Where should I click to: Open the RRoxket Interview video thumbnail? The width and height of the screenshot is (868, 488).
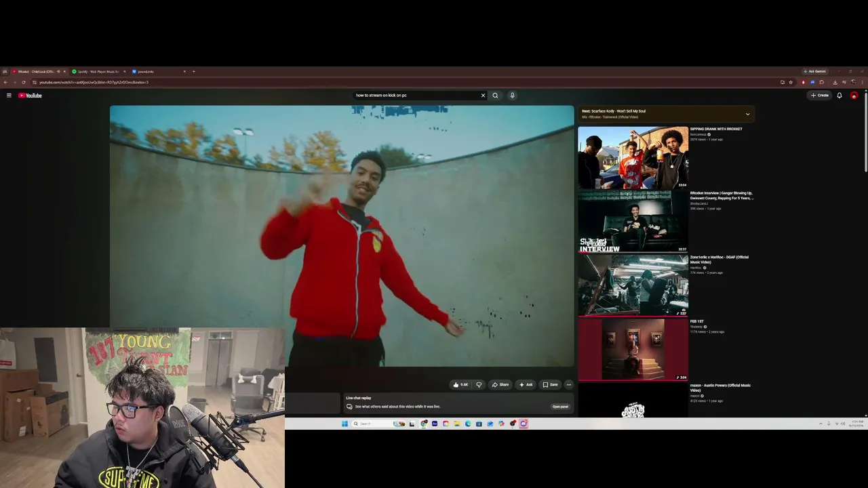pyautogui.click(x=633, y=222)
